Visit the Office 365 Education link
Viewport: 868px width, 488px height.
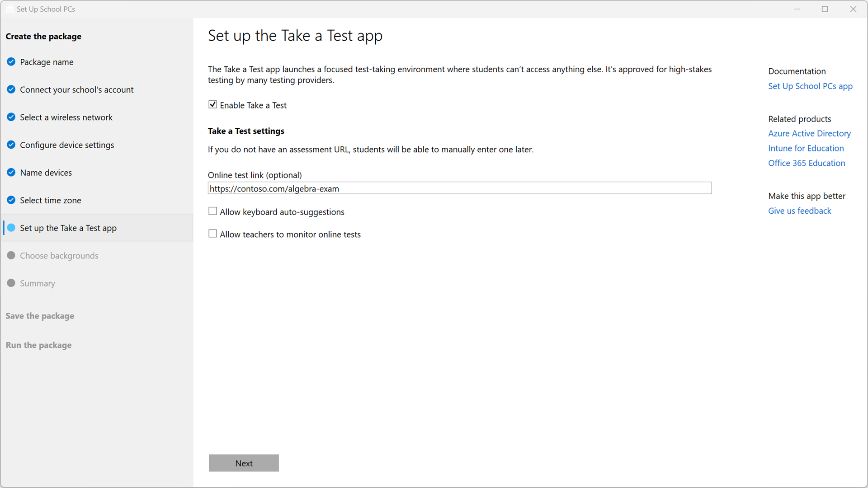[806, 163]
